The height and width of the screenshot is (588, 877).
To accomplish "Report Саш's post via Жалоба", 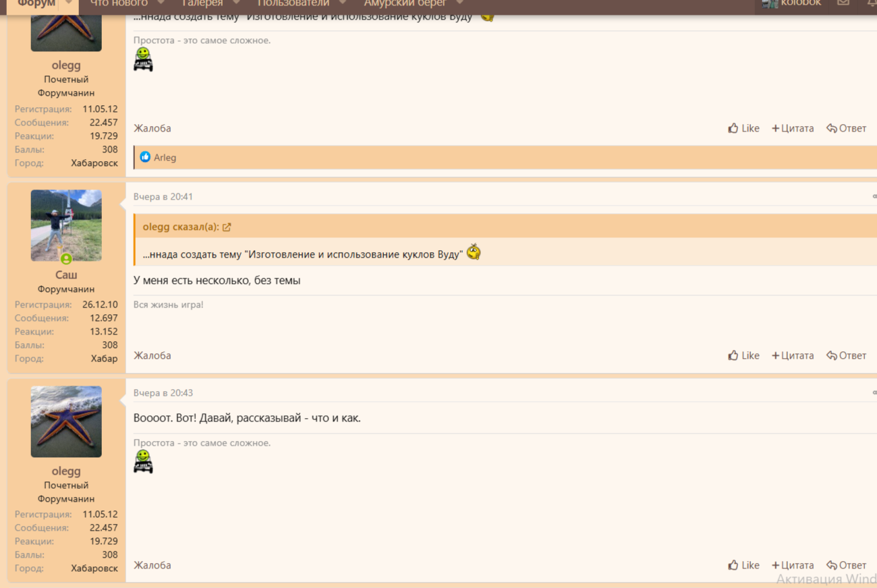I will click(x=152, y=355).
